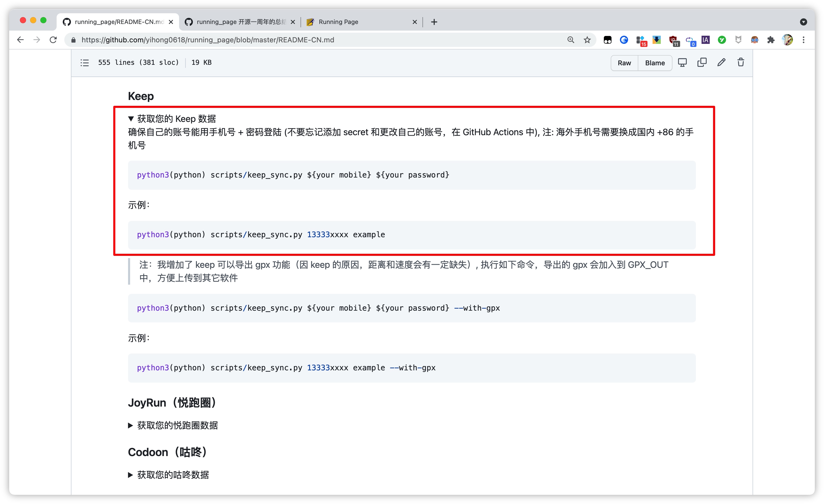Click the zoom magnifier icon in the address bar
Viewport: 824px width, 504px height.
[x=571, y=40]
